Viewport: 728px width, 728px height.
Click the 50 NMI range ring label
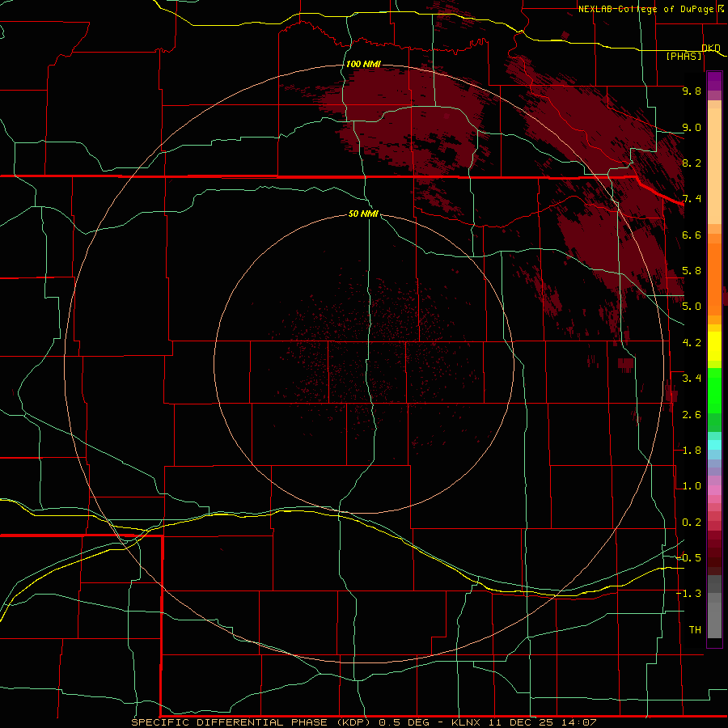tap(363, 214)
